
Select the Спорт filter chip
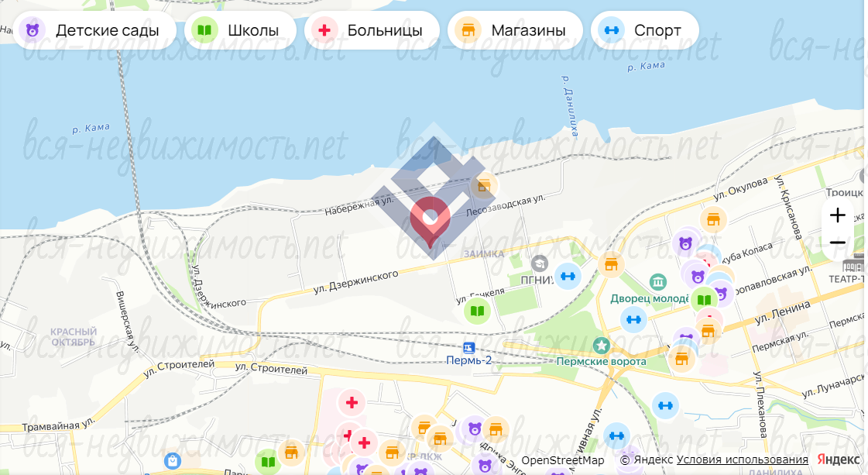click(645, 30)
